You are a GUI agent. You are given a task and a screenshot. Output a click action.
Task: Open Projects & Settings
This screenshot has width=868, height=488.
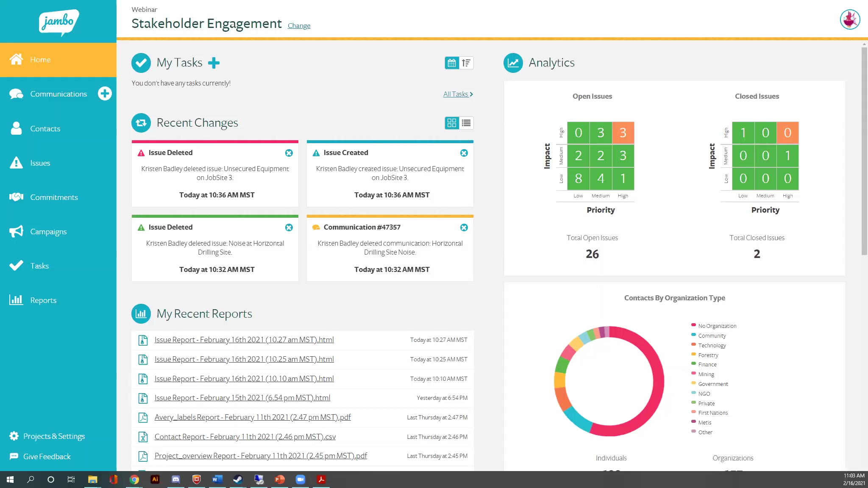54,436
